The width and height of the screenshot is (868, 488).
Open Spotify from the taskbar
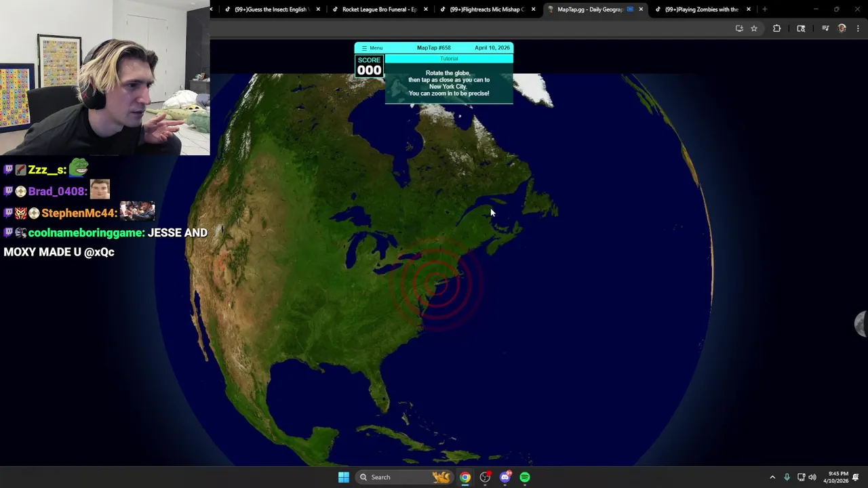tap(525, 477)
